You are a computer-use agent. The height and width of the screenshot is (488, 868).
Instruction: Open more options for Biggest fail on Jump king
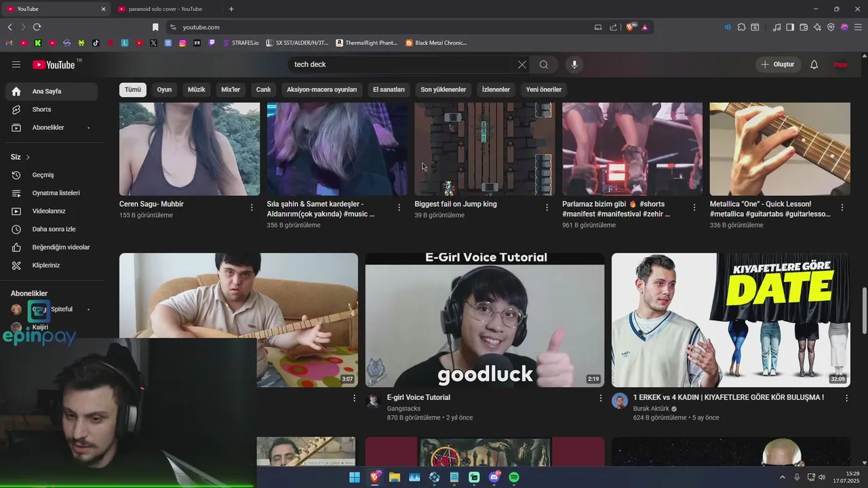point(547,207)
